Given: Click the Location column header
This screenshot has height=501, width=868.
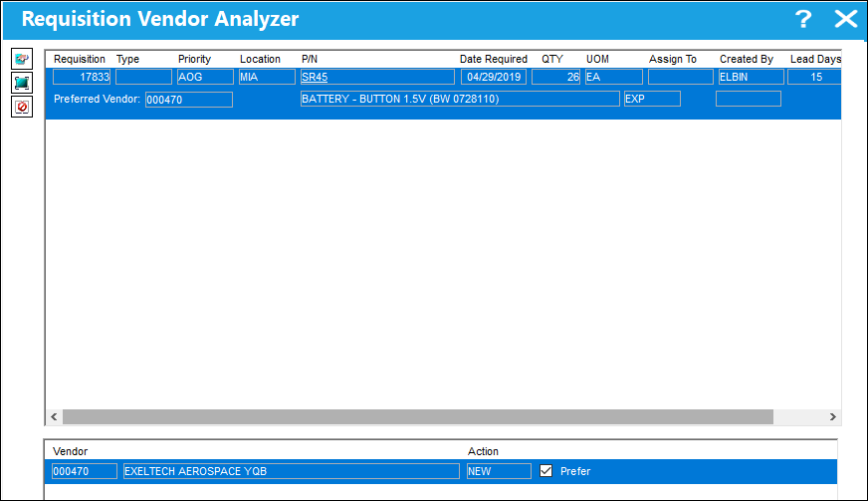Looking at the screenshot, I should coord(260,60).
